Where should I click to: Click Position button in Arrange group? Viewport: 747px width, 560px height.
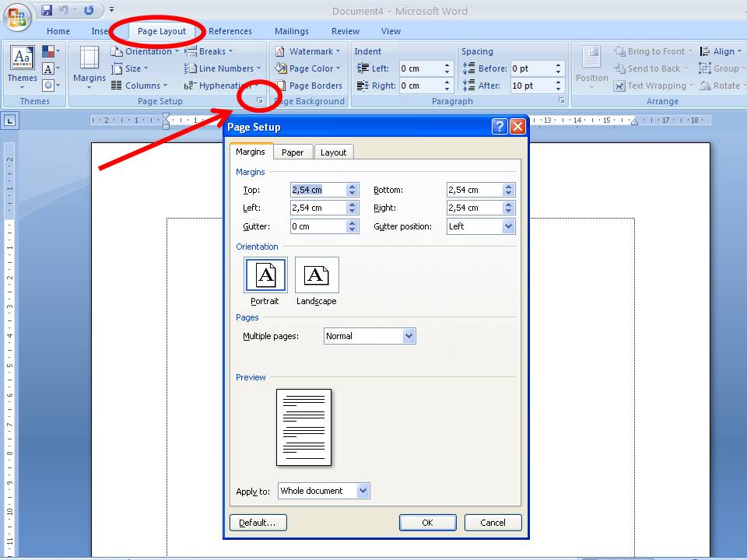click(591, 67)
